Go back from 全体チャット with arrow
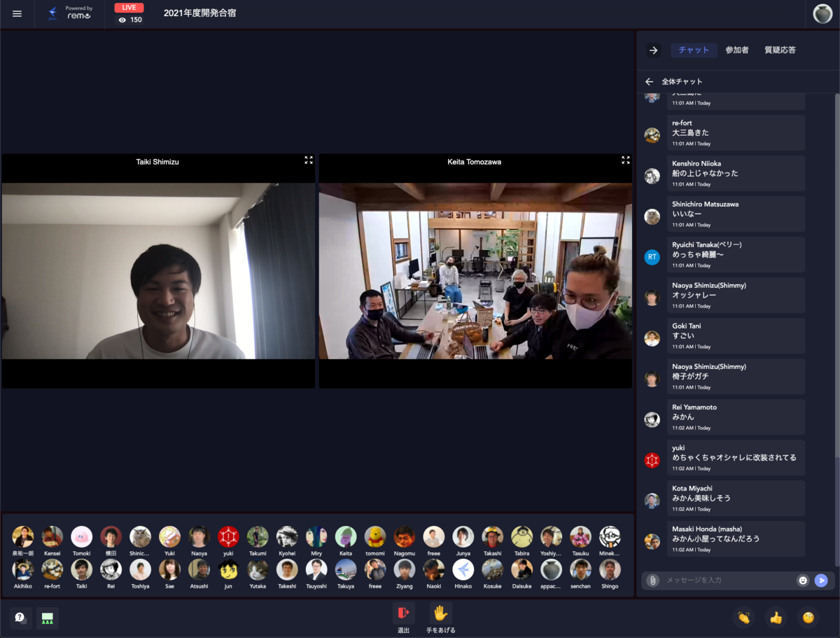 point(649,81)
